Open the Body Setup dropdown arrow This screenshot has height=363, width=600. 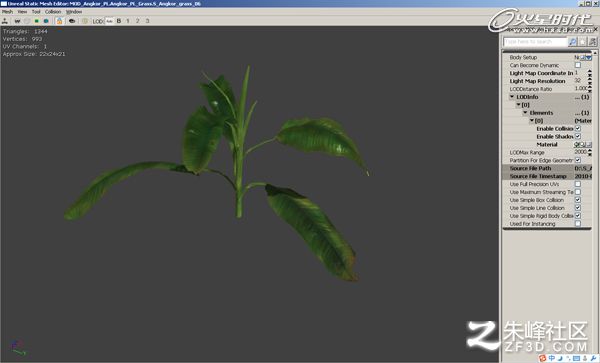pos(589,57)
